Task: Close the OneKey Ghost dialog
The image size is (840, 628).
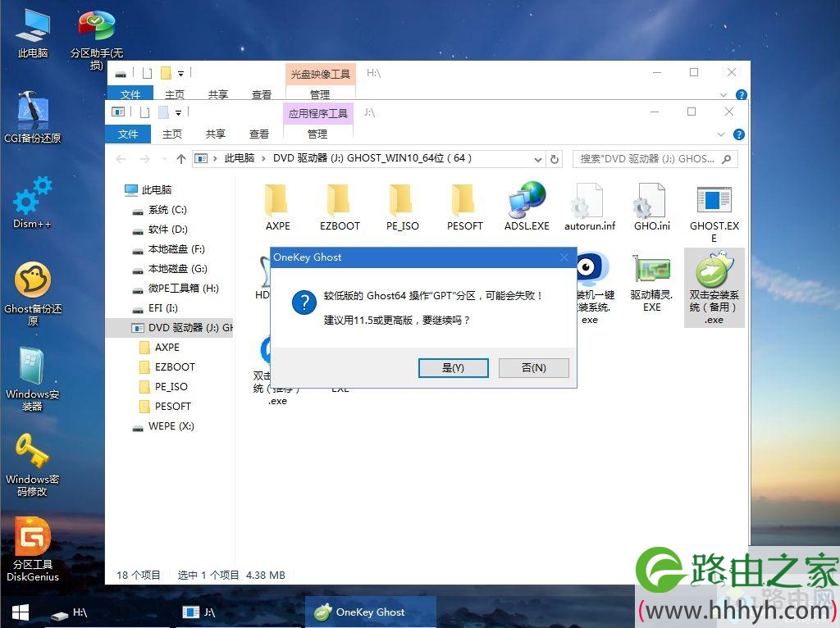Action: point(564,257)
